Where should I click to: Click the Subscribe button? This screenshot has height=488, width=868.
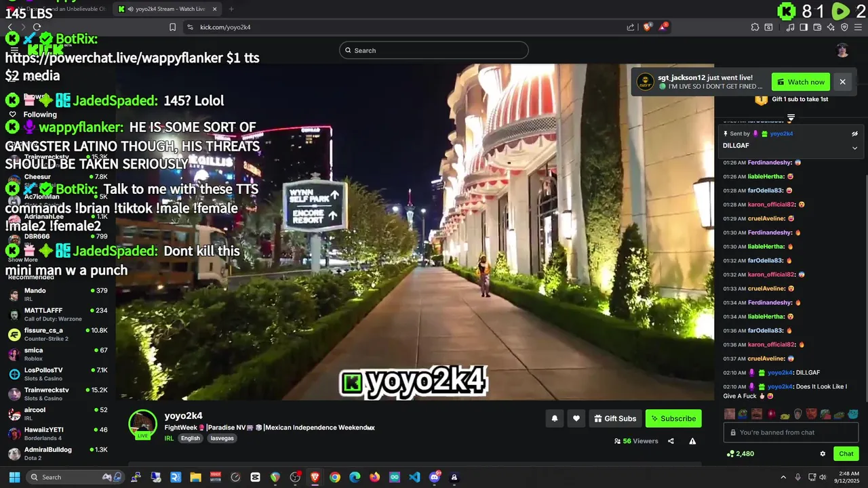pyautogui.click(x=673, y=418)
